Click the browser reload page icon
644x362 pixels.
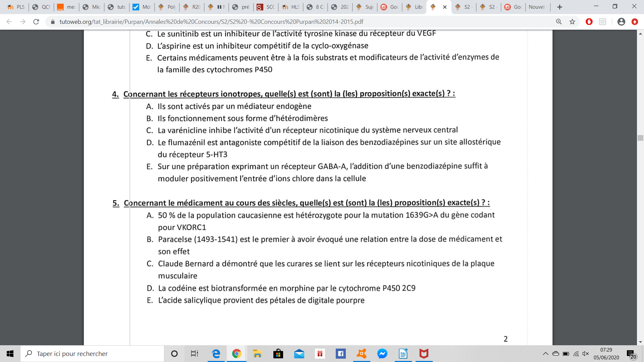pyautogui.click(x=36, y=22)
